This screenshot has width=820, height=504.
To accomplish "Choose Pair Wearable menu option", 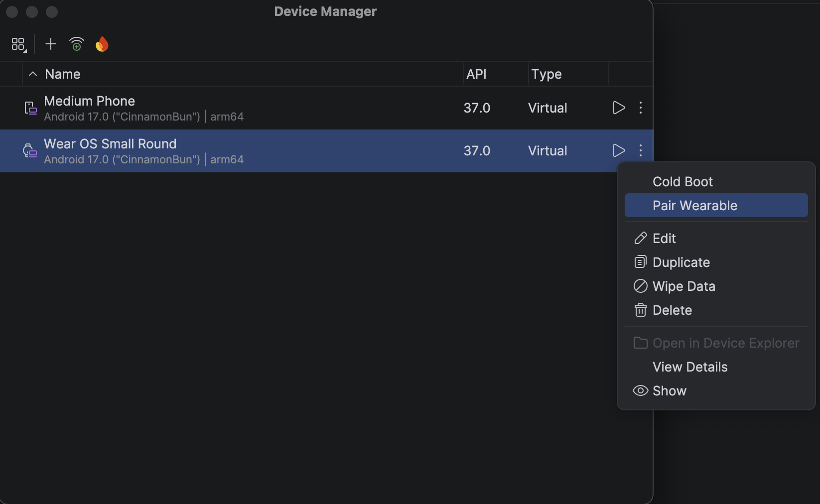I will click(716, 206).
